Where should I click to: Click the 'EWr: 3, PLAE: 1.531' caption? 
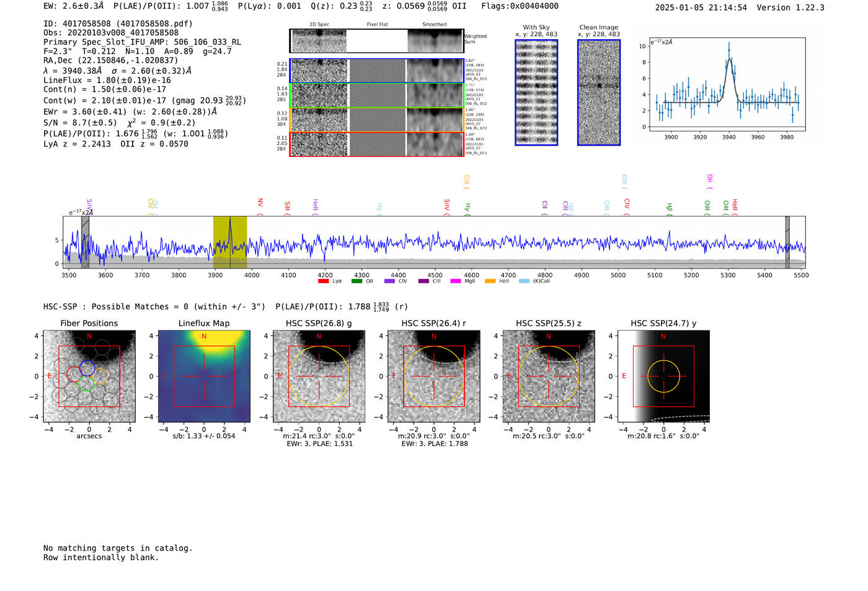pos(319,443)
